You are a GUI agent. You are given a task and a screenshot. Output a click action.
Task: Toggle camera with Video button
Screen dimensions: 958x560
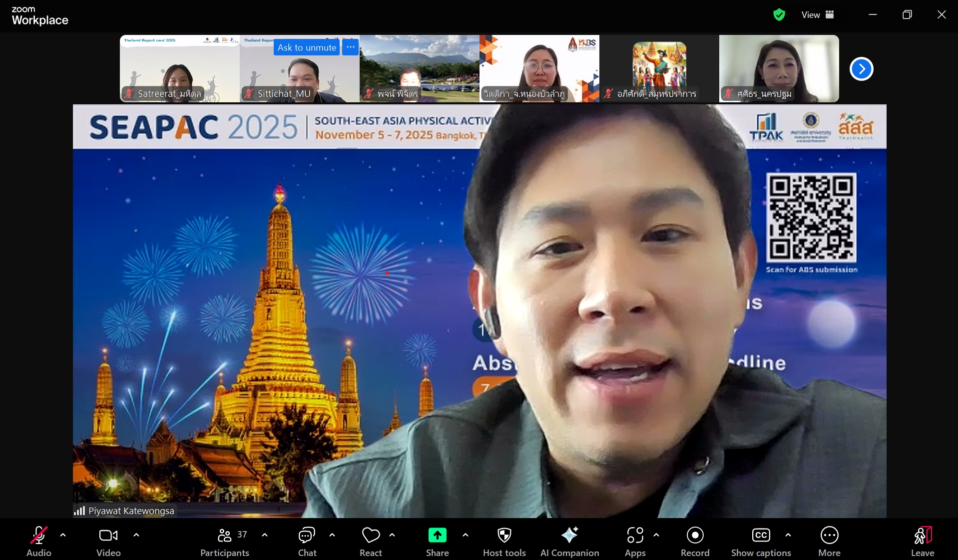108,541
